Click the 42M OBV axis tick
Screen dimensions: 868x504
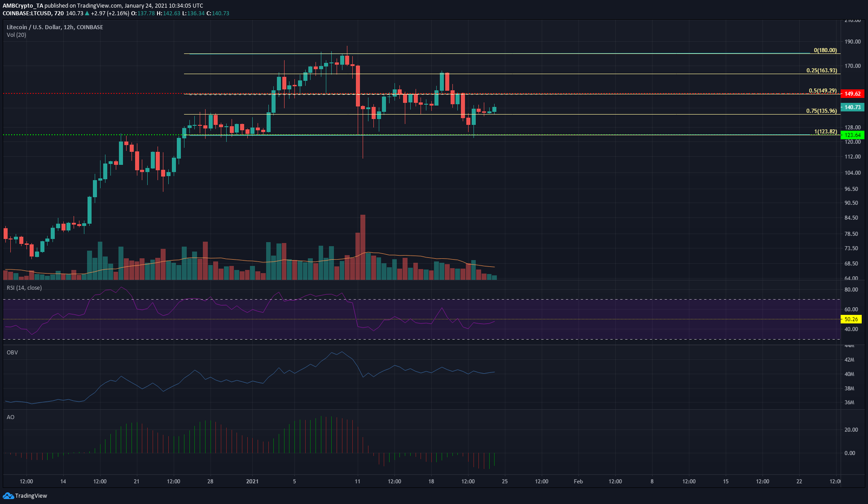tap(849, 360)
